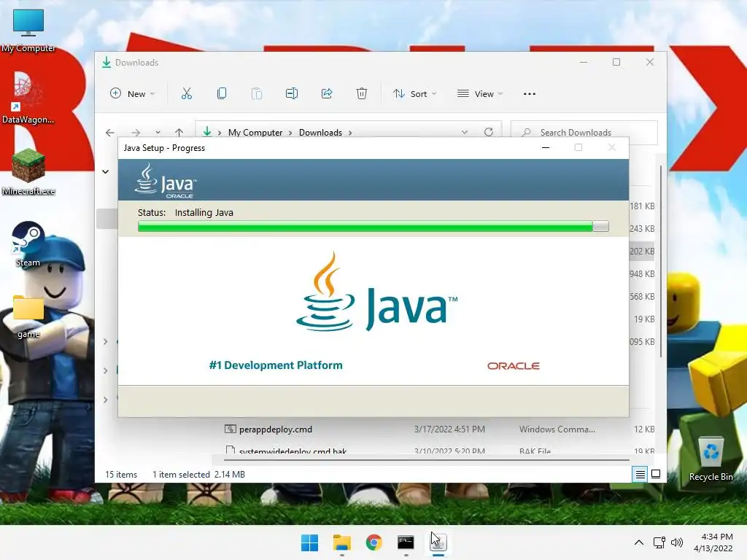Open the Recycle Bin

click(711, 459)
